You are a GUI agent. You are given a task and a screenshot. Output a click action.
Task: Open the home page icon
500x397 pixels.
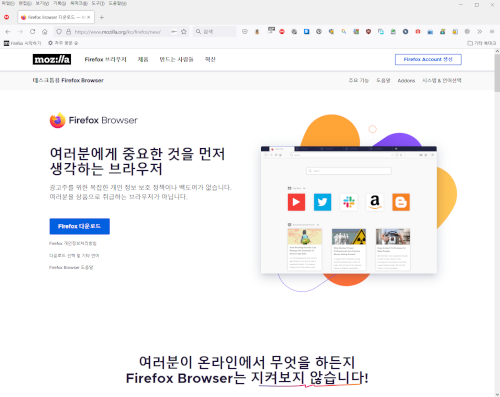pyautogui.click(x=45, y=32)
